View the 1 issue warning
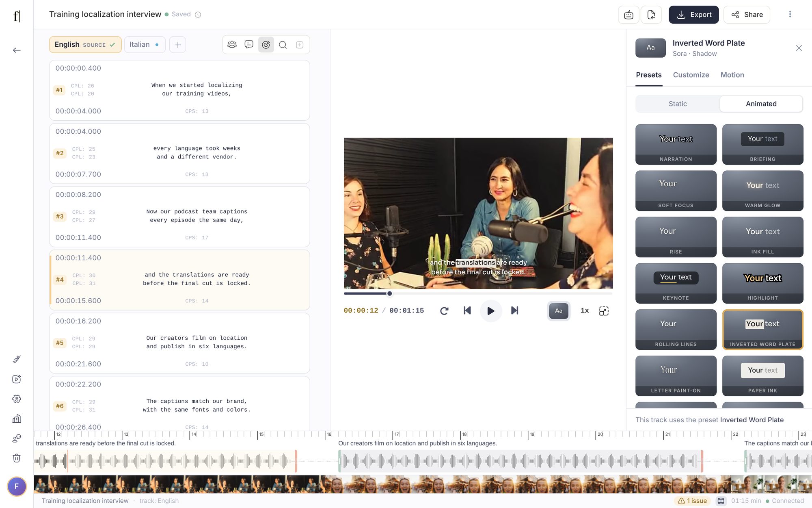 692,501
